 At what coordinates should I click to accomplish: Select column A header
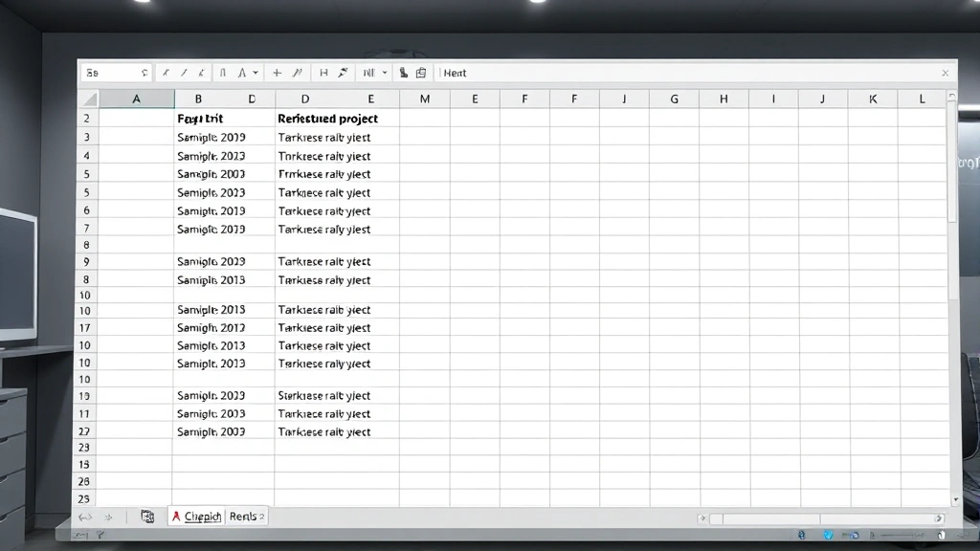136,99
